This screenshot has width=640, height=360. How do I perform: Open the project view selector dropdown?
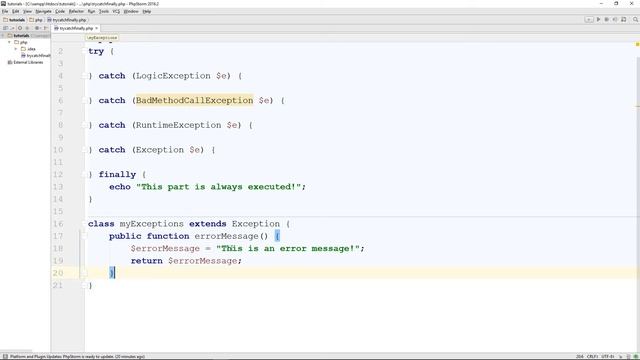pos(8,28)
